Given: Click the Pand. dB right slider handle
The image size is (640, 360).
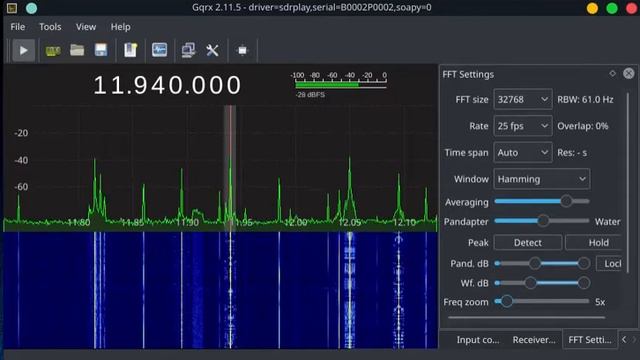Looking at the screenshot, I should click(x=584, y=263).
